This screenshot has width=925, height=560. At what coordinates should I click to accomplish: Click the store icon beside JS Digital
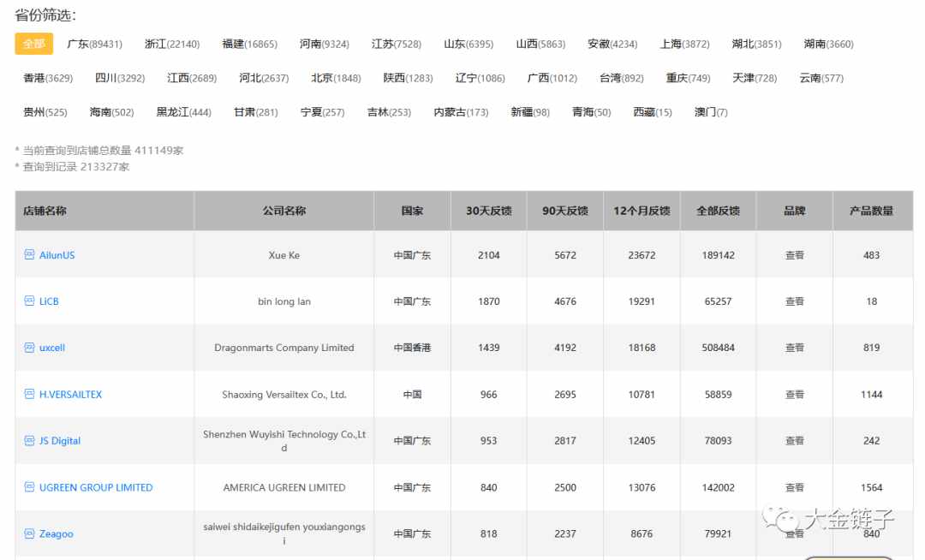29,441
